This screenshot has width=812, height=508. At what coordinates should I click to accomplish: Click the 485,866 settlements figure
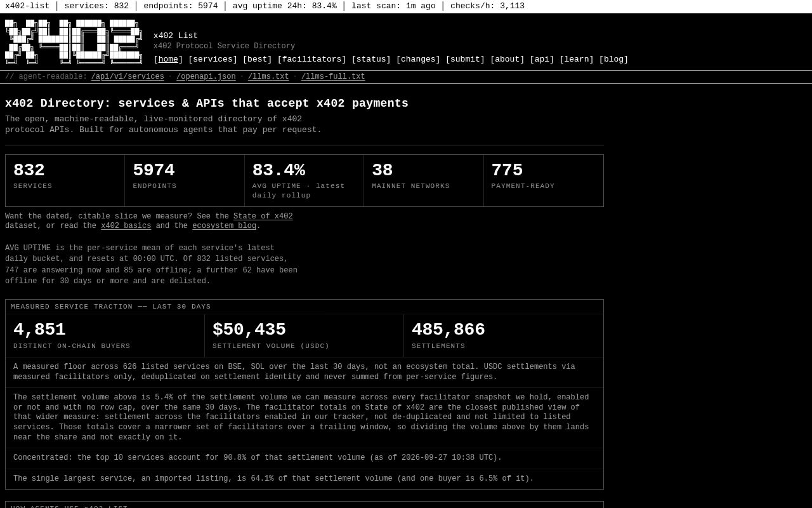(x=504, y=335)
